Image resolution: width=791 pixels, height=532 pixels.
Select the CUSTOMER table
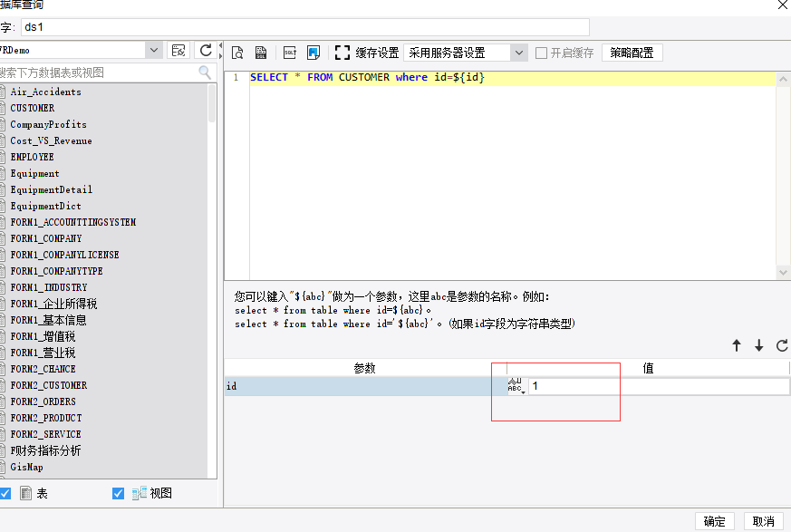[x=33, y=108]
